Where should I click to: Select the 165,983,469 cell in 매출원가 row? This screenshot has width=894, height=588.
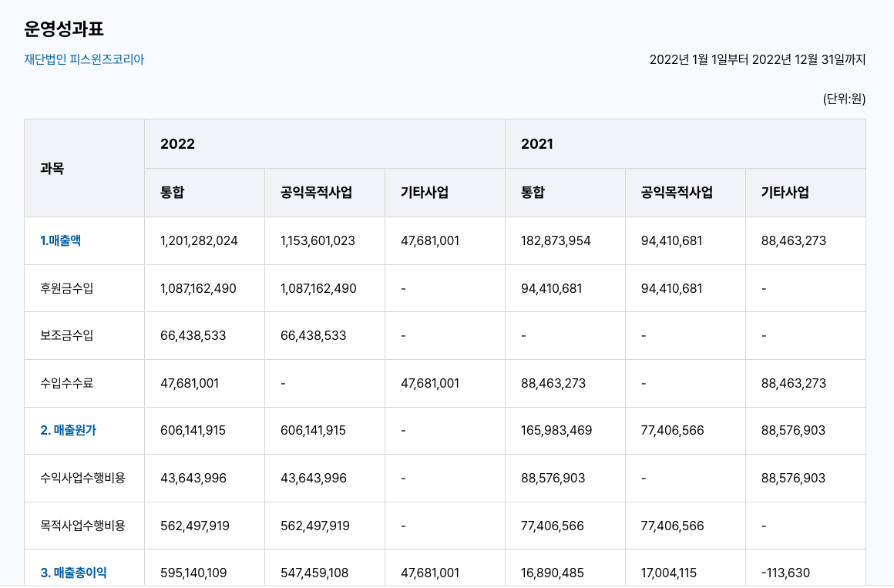(556, 430)
